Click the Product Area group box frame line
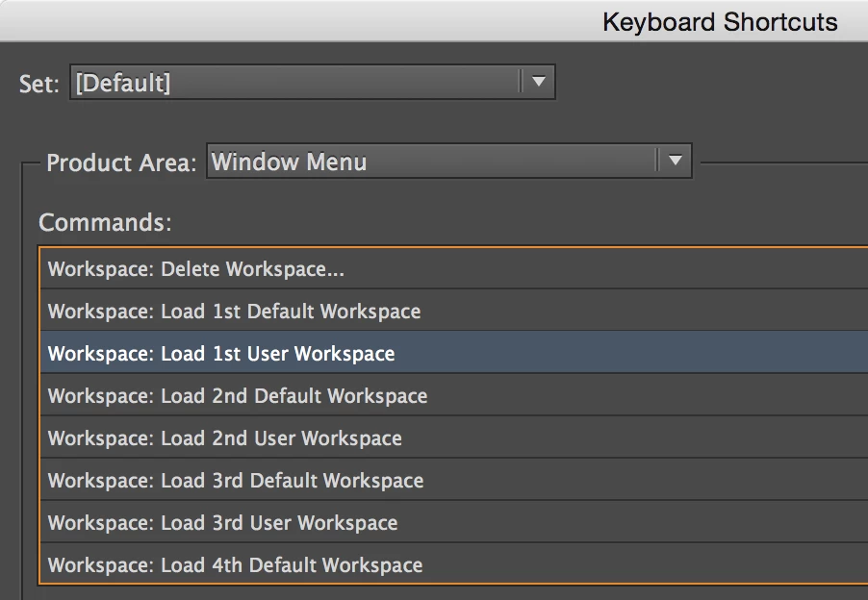 pos(21,385)
